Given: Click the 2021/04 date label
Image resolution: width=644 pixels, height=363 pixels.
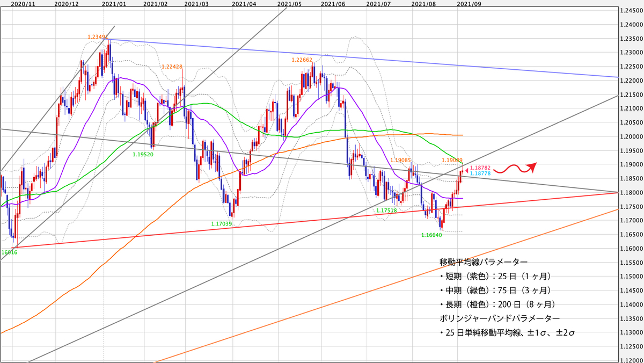Looking at the screenshot, I should click(x=244, y=3).
